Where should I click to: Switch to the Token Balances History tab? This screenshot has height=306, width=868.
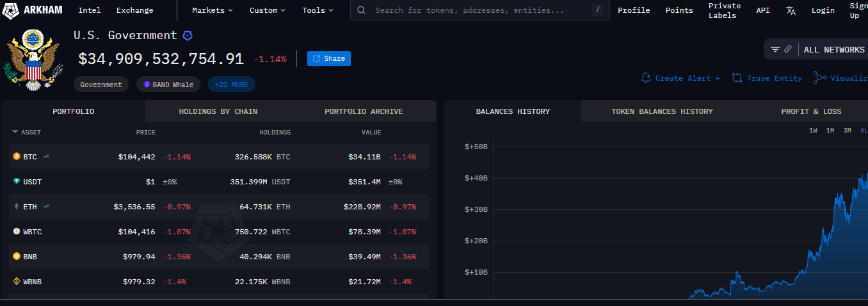click(662, 111)
